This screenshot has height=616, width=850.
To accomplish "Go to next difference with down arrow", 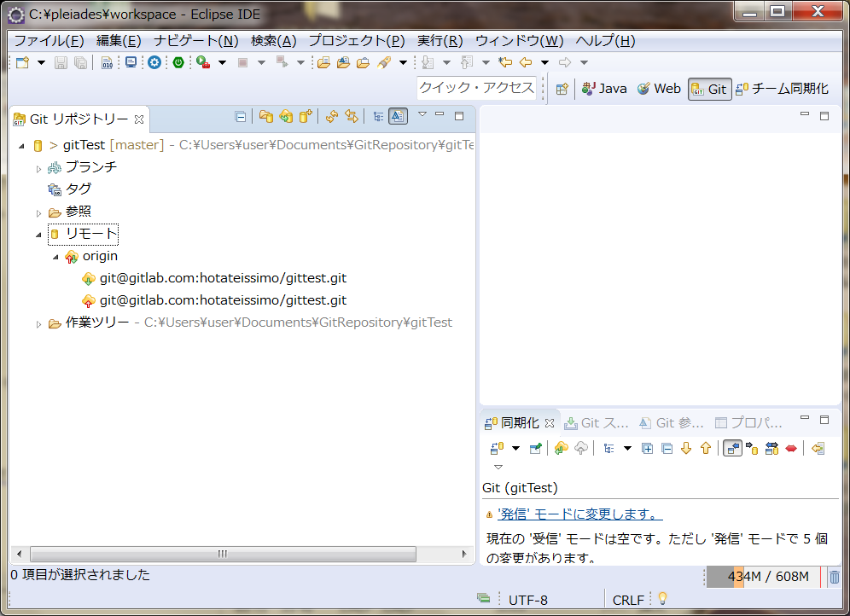I will tap(686, 448).
